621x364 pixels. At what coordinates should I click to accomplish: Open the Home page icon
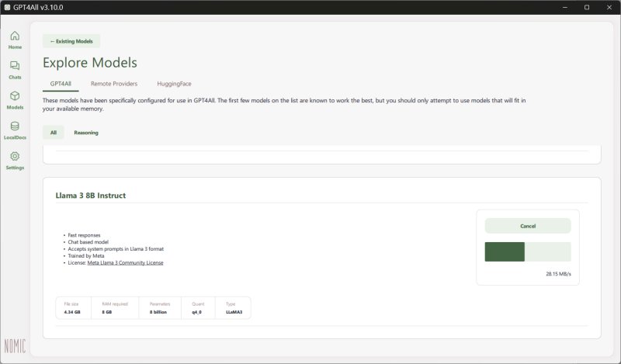15,36
